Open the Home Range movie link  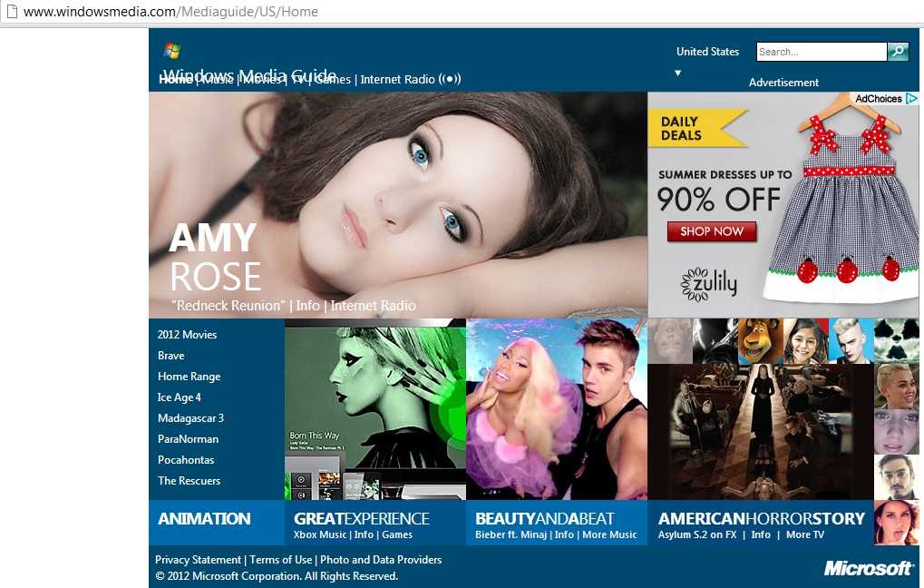click(x=190, y=377)
